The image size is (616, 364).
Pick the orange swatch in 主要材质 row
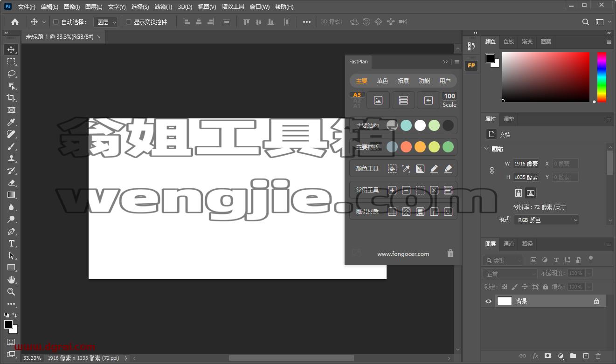pos(420,147)
